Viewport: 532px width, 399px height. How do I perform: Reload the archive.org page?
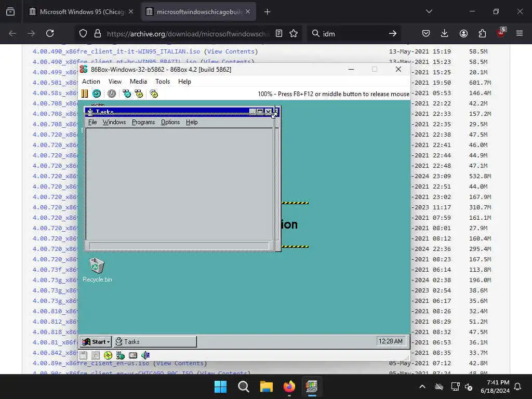[50, 33]
